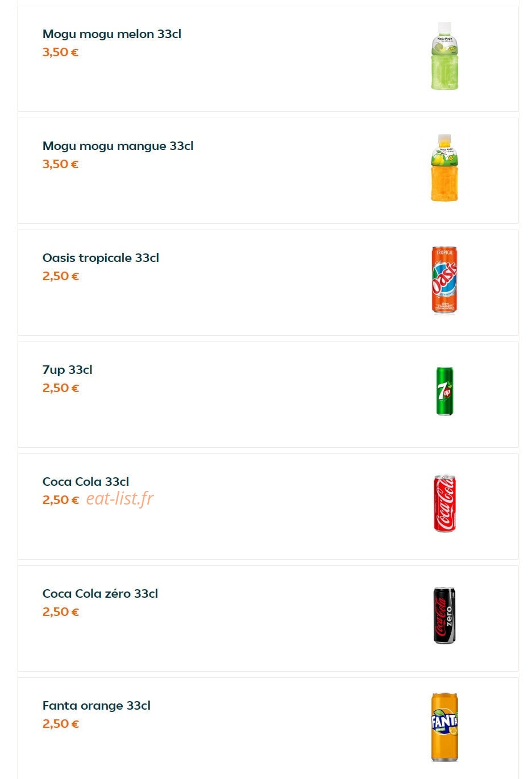Open the Coca Cola 33cl item title

tap(86, 482)
